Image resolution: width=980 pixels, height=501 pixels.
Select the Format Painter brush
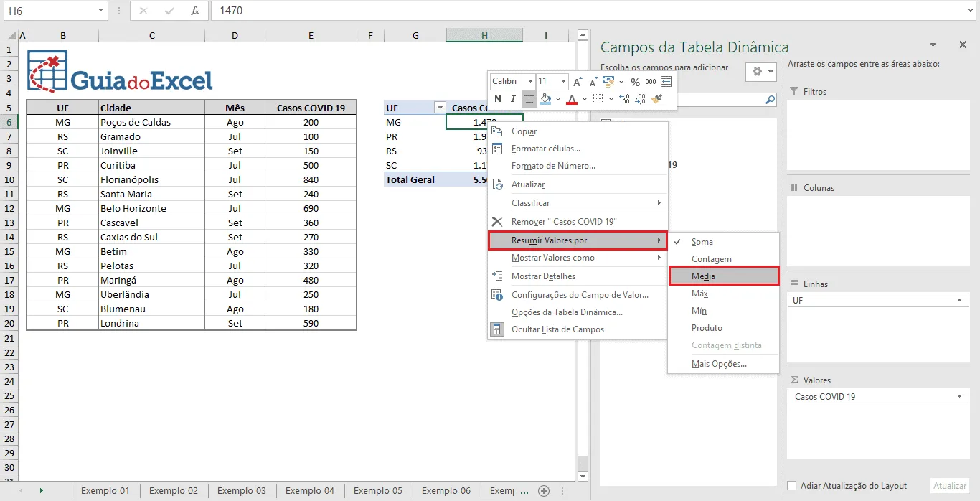pos(657,99)
